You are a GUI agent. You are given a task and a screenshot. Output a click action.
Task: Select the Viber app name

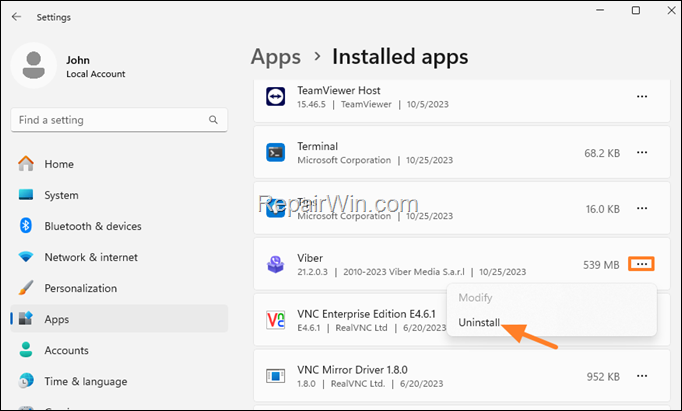point(310,258)
